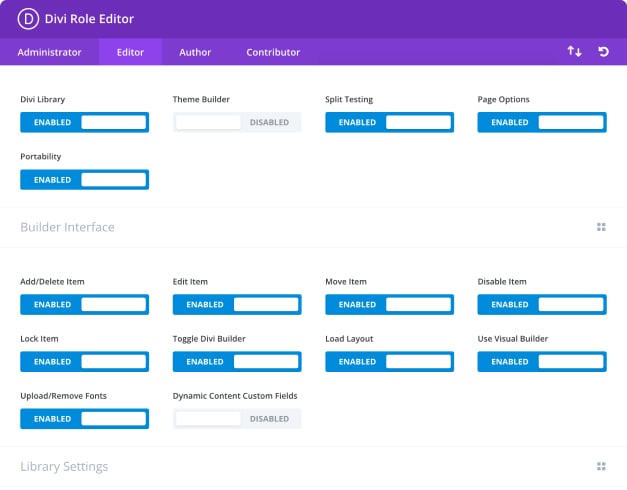Enable the Theme Builder toggle
This screenshot has width=627, height=490.
click(x=237, y=122)
